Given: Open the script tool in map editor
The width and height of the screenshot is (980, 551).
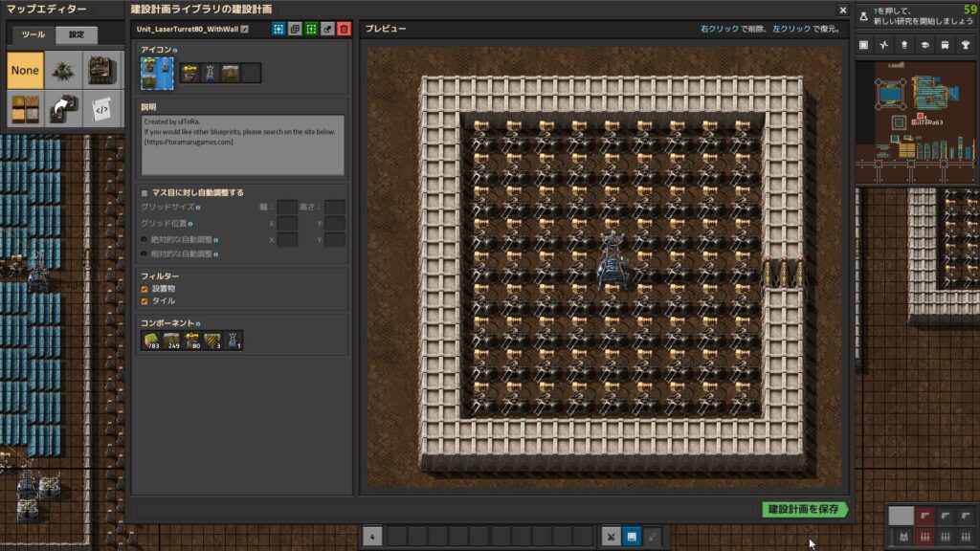Looking at the screenshot, I should pos(101,109).
